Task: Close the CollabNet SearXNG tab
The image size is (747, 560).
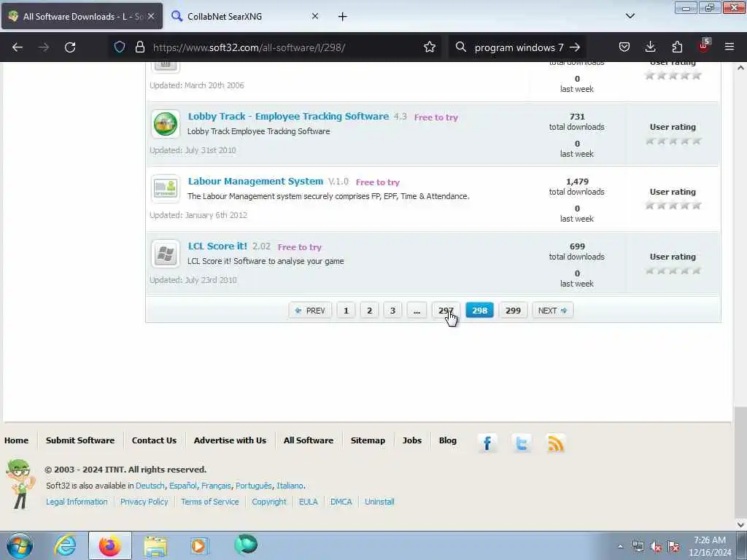Action: pos(315,16)
